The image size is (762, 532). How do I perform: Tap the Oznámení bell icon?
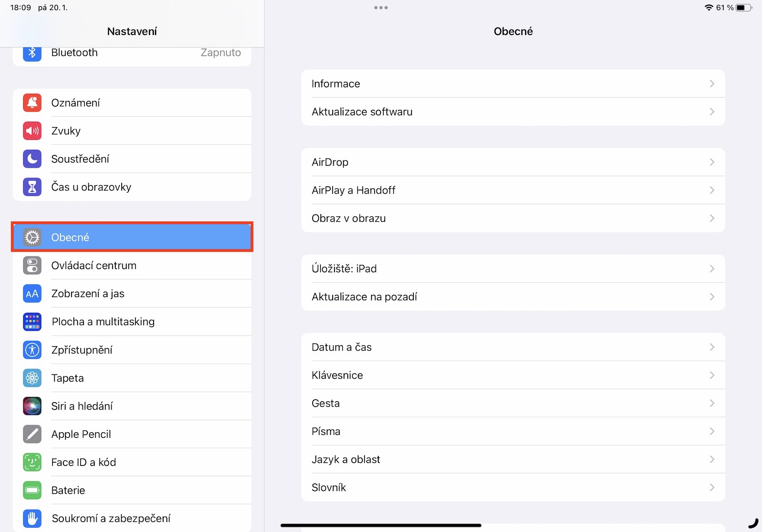click(32, 103)
